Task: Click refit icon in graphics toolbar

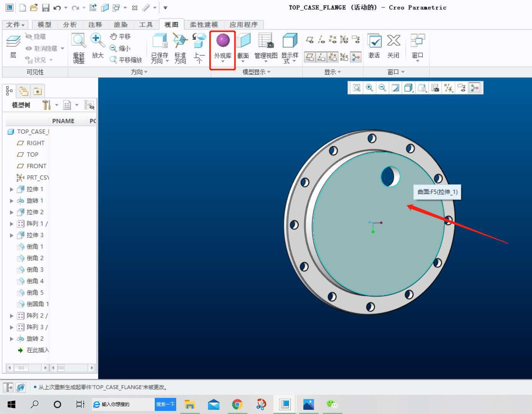Action: point(357,88)
